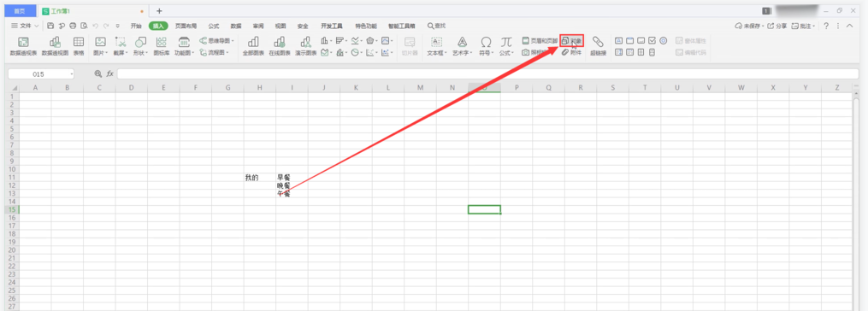This screenshot has height=311, width=868.
Task: Open the all charts (全部图表) gallery
Action: pos(253,46)
